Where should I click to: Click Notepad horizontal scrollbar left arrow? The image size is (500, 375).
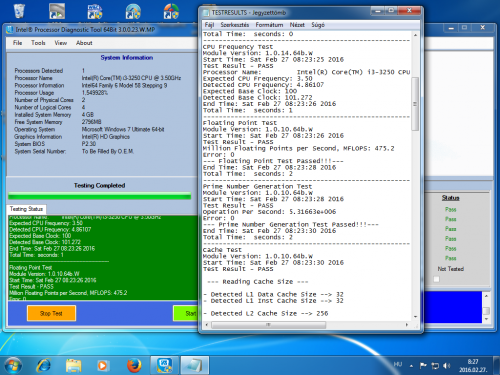(207, 324)
